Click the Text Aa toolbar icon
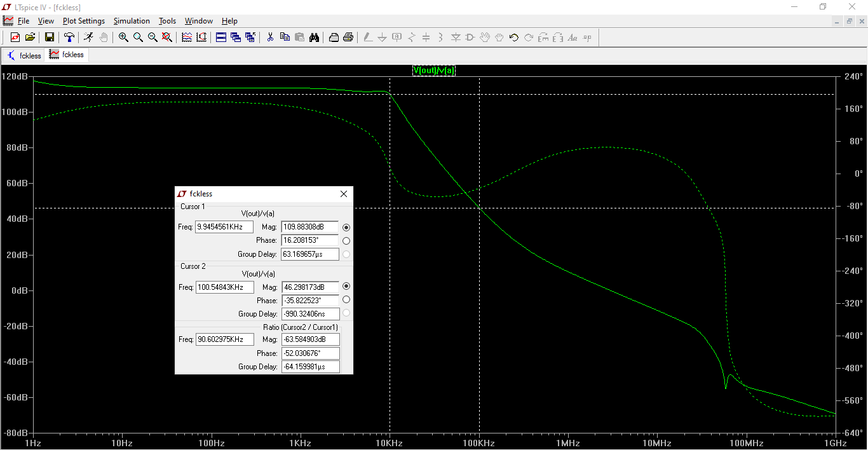Viewport: 868px width, 450px height. click(573, 37)
